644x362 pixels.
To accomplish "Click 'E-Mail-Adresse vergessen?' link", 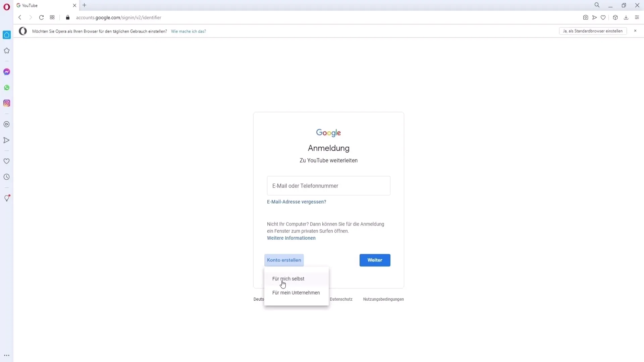I will [x=297, y=202].
